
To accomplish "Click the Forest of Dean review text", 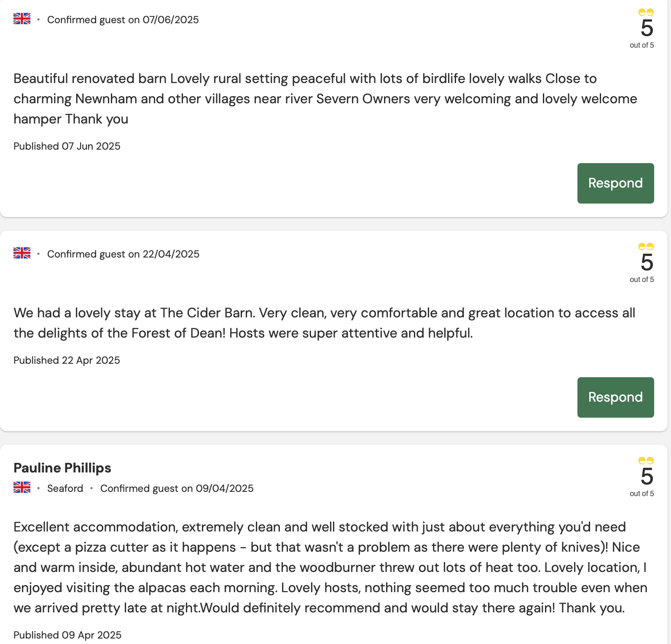I will pyautogui.click(x=325, y=323).
